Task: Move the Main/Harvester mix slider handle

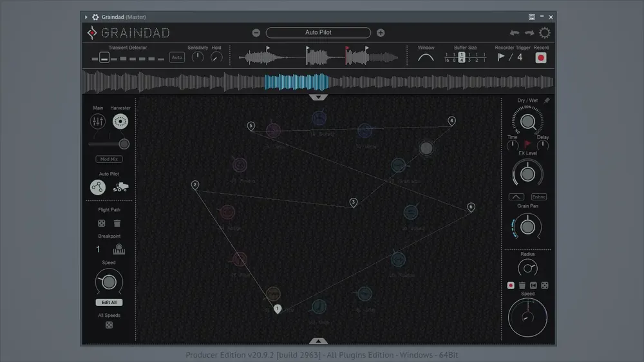Action: pyautogui.click(x=124, y=144)
